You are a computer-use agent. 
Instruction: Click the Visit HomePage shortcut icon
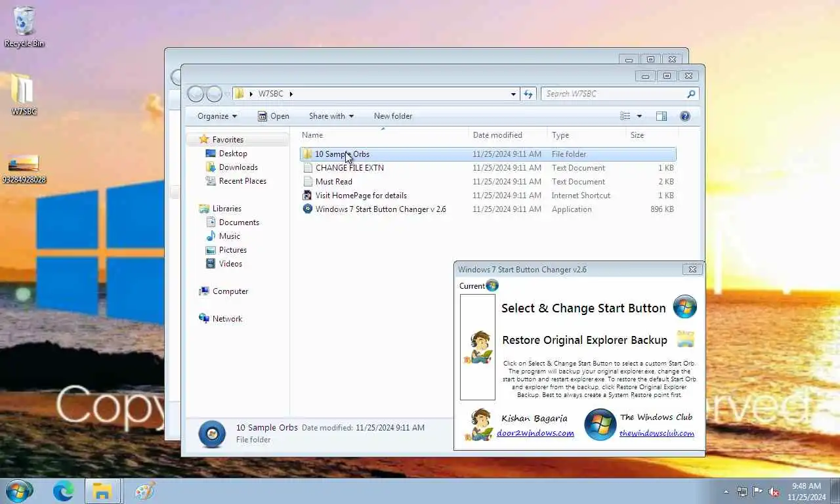point(308,196)
